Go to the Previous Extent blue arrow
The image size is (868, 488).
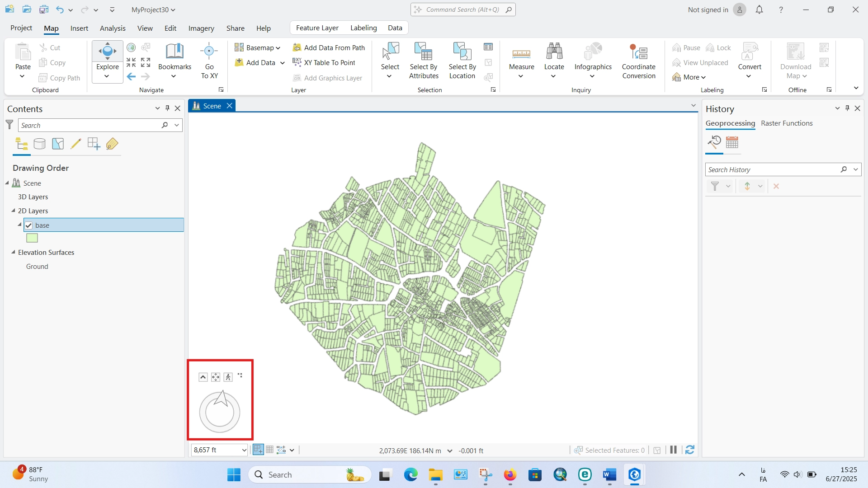(x=131, y=77)
